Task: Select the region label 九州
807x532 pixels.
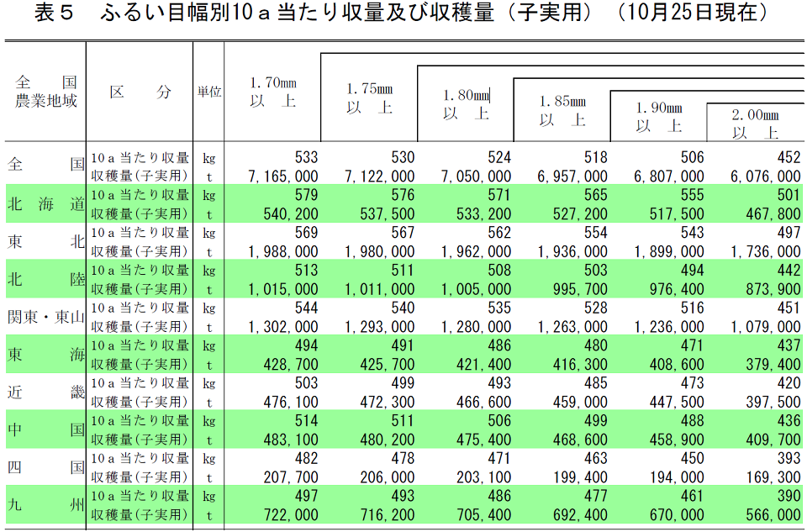Action: (45, 505)
